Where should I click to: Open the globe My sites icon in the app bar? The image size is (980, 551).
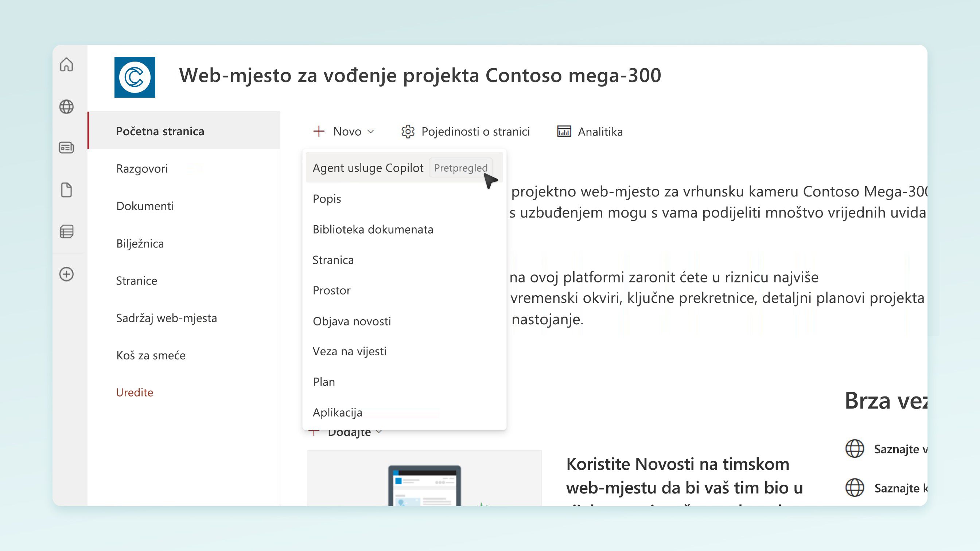(x=67, y=107)
